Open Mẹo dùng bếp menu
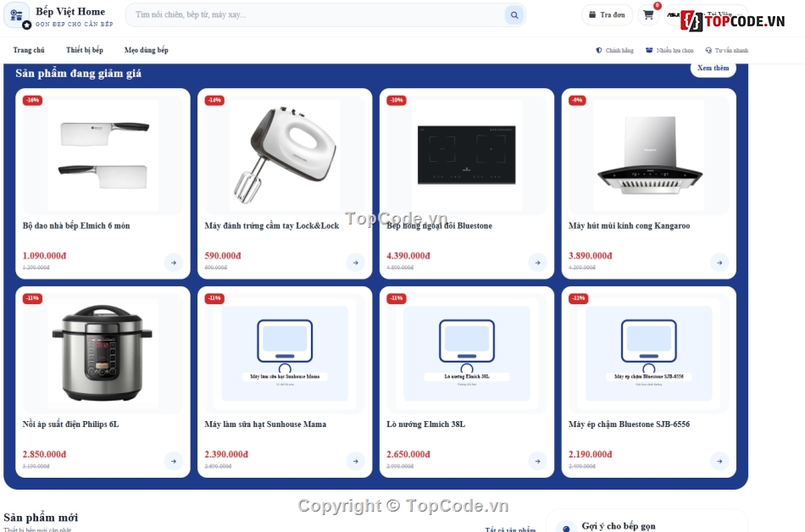 click(147, 50)
